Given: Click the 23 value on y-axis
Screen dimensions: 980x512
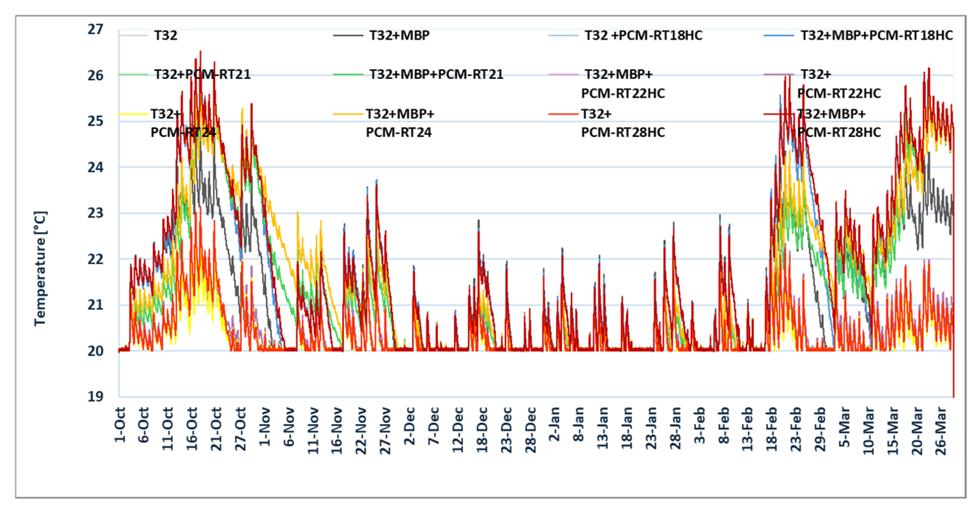Looking at the screenshot, I should pos(95,213).
